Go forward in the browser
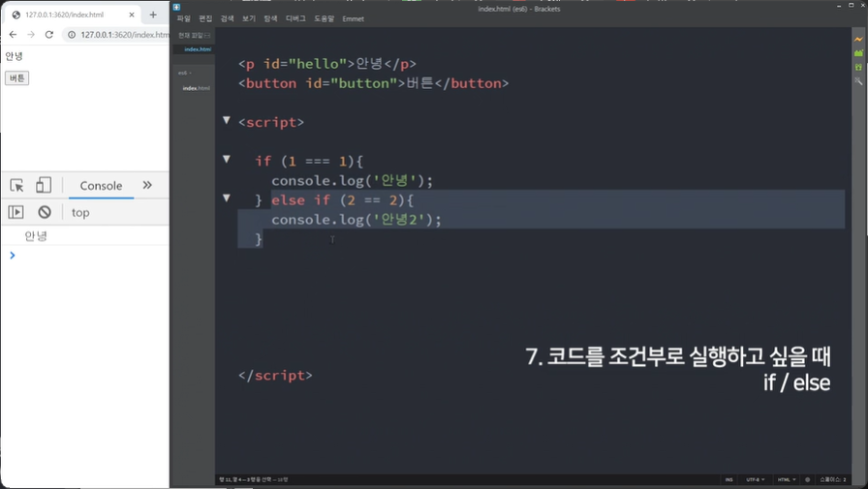The height and width of the screenshot is (489, 868). click(x=31, y=34)
